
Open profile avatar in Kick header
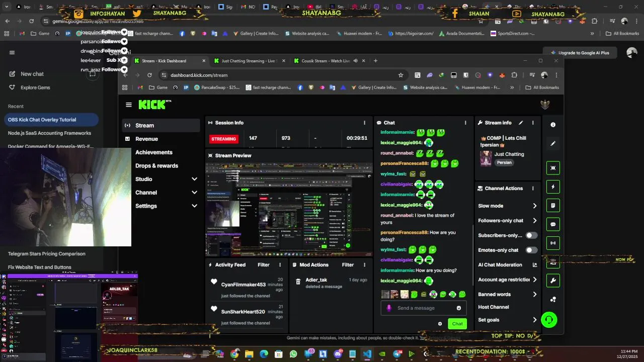tap(545, 105)
